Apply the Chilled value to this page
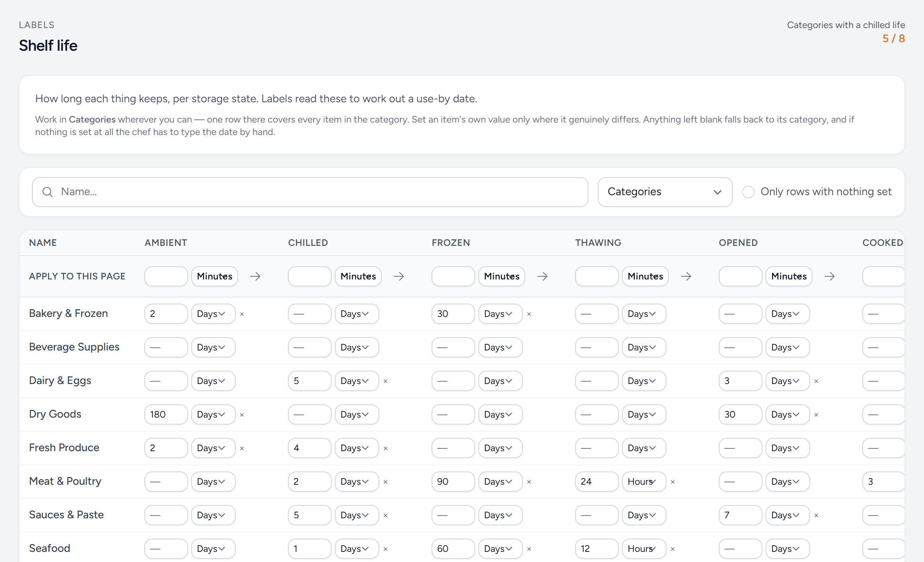 pos(399,276)
